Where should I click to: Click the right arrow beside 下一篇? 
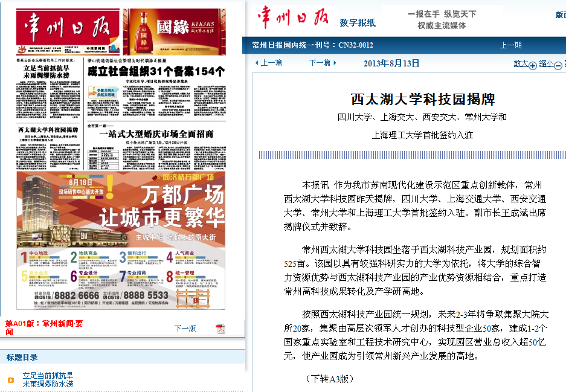[x=335, y=63]
